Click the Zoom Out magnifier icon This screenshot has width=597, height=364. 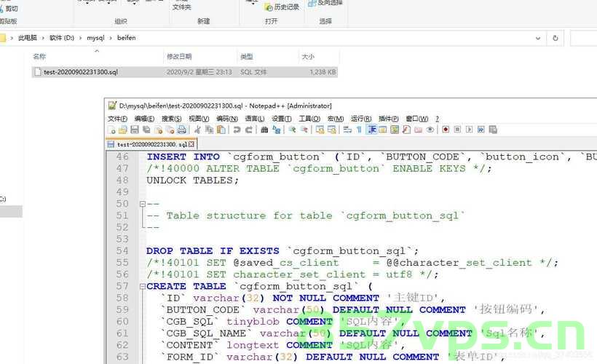pos(304,130)
